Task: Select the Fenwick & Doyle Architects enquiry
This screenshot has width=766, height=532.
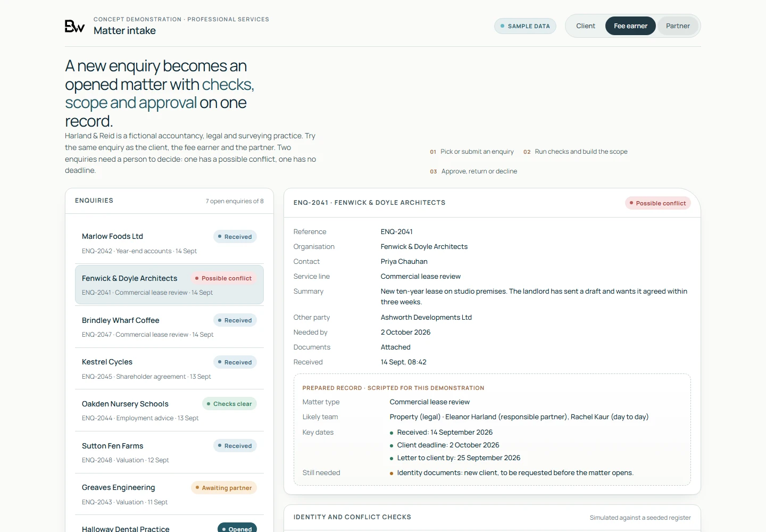Action: point(169,285)
